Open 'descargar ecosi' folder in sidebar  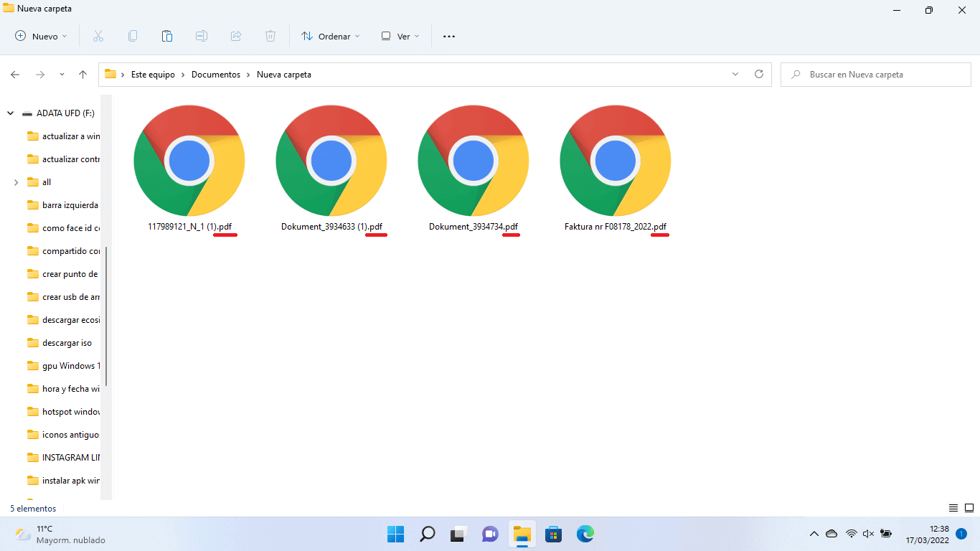[64, 320]
